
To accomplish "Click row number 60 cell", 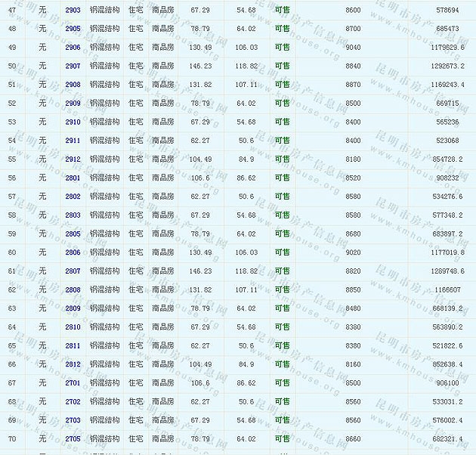I will pos(11,252).
